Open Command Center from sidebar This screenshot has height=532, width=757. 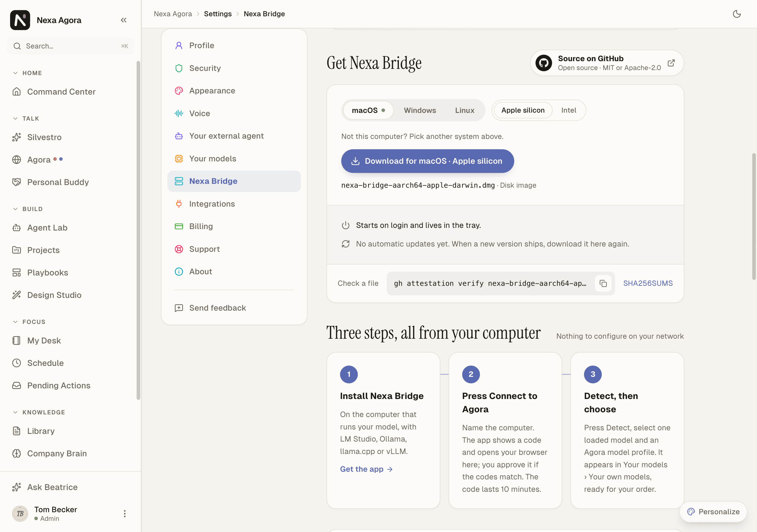71,92
